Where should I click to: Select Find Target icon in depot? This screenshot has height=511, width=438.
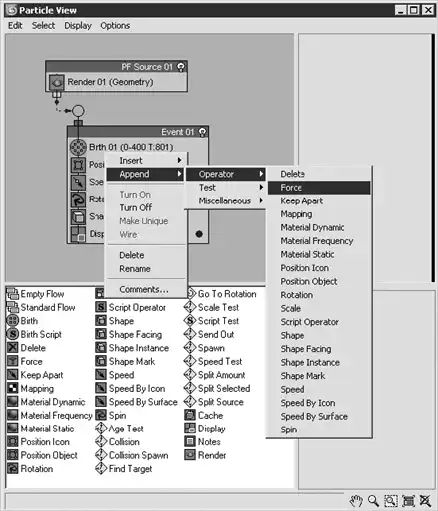(101, 468)
